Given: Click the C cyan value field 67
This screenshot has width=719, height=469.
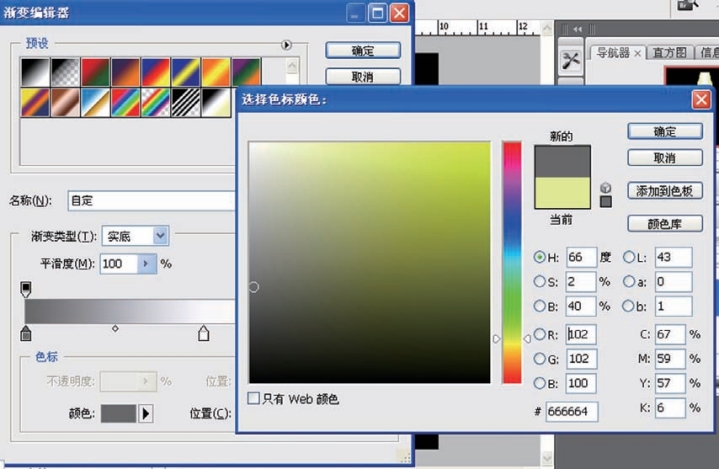Looking at the screenshot, I should [670, 334].
